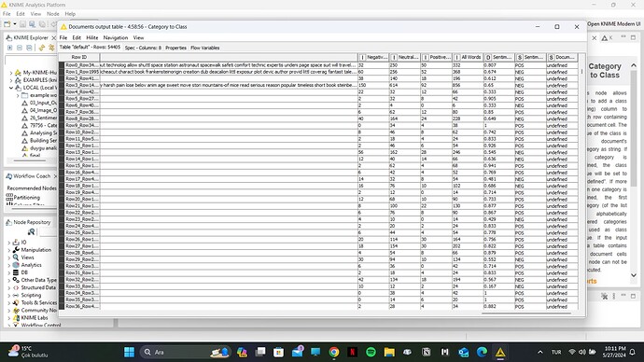
Task: Select the Other Data Types icon in repository
Action: (16, 280)
